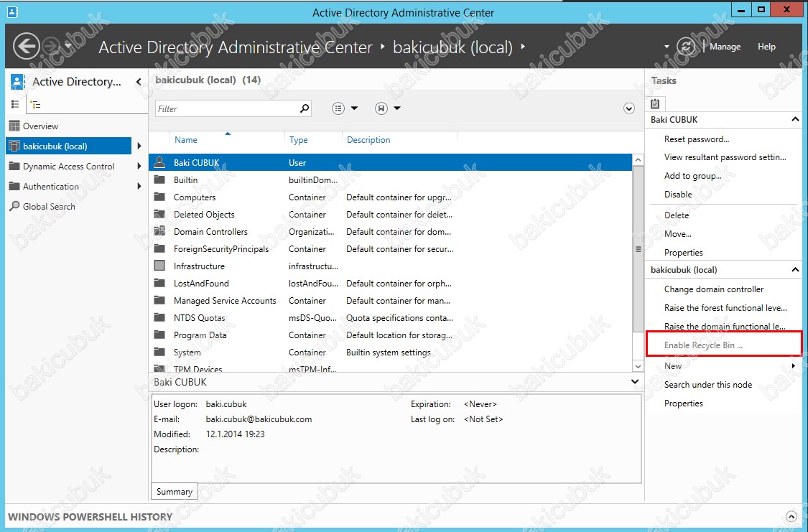The image size is (808, 532).
Task: Click the Infrastructure object icon
Action: point(159,266)
